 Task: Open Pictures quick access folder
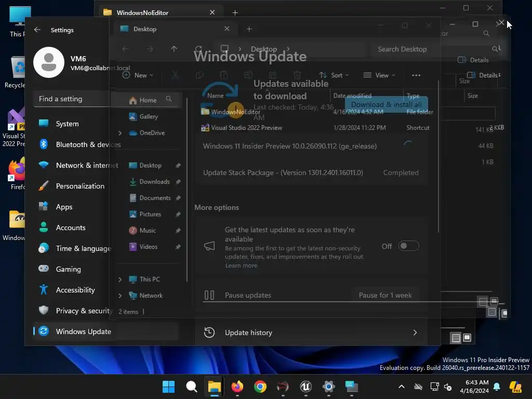(149, 214)
